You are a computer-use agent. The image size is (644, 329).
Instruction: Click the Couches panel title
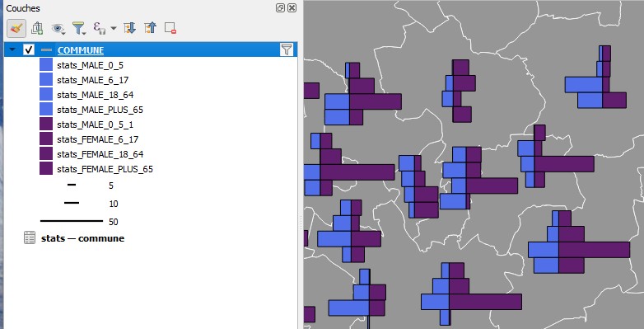click(x=23, y=8)
